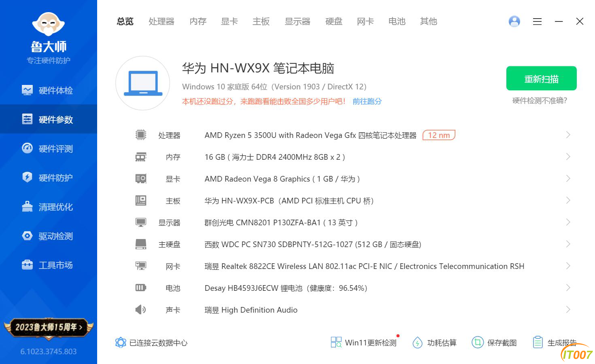Click AMD Radeon Vega 8 Graphics text

coord(282,179)
